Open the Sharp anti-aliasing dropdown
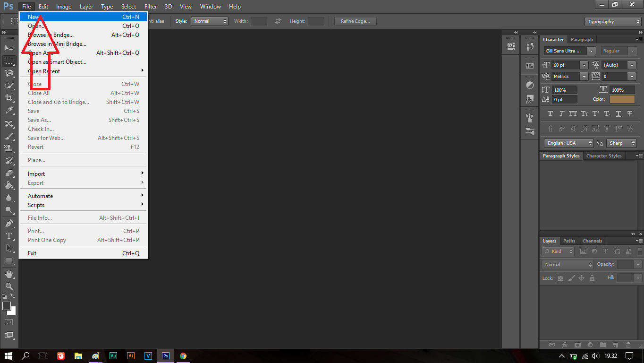This screenshot has width=644, height=364. coord(622,143)
